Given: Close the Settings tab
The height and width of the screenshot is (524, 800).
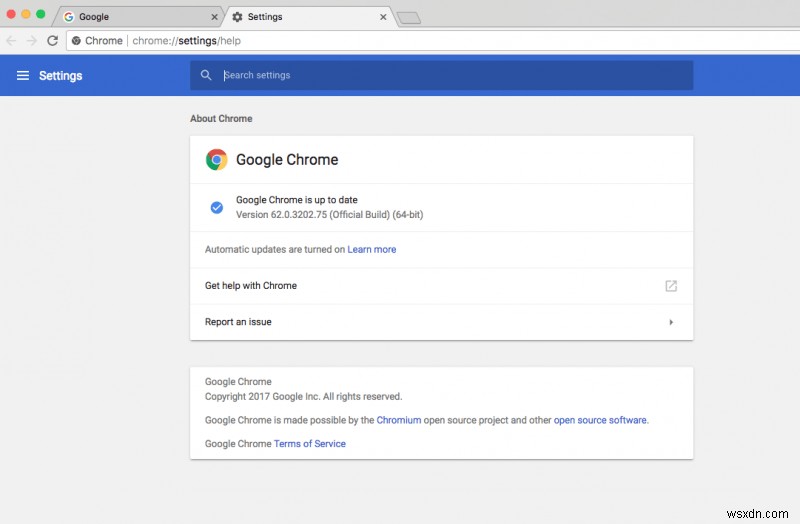Looking at the screenshot, I should (383, 17).
